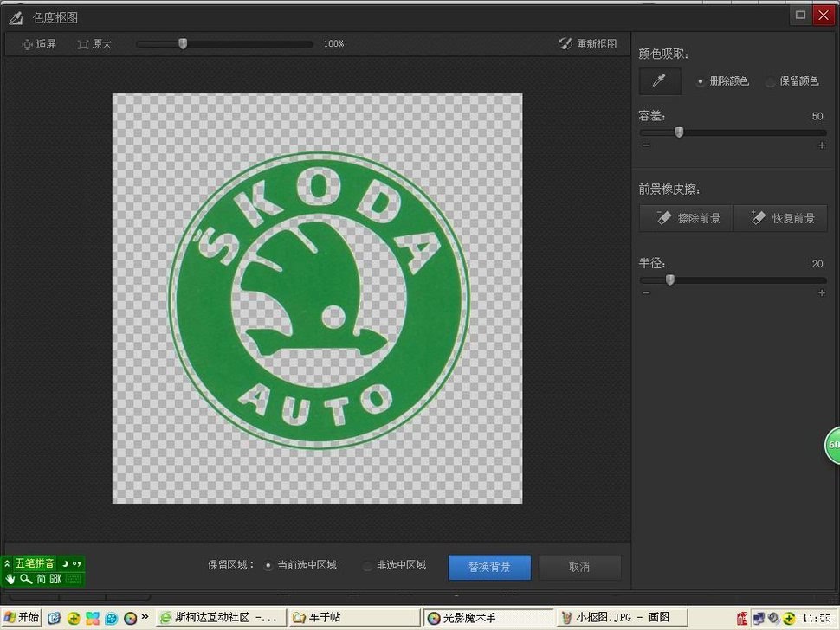840x630 pixels.
Task: Select the eyedropper color picker tool
Action: pyautogui.click(x=660, y=80)
